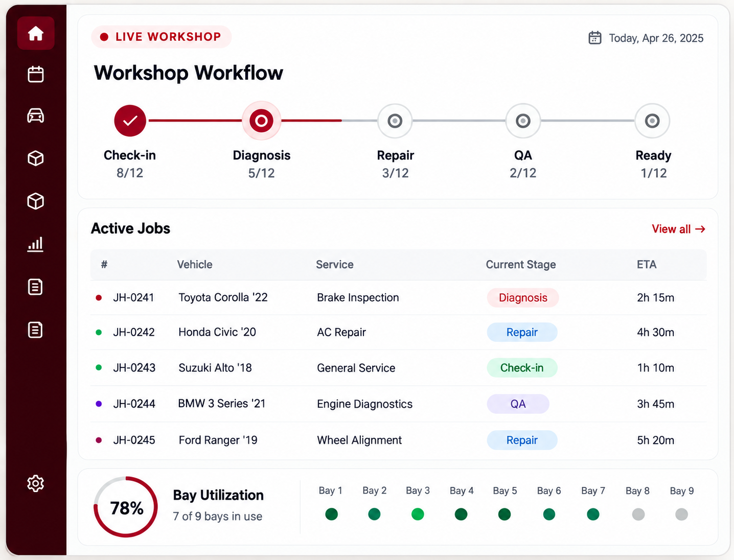Click the Bay Utilization heading
Screen dimensions: 734x560
218,495
